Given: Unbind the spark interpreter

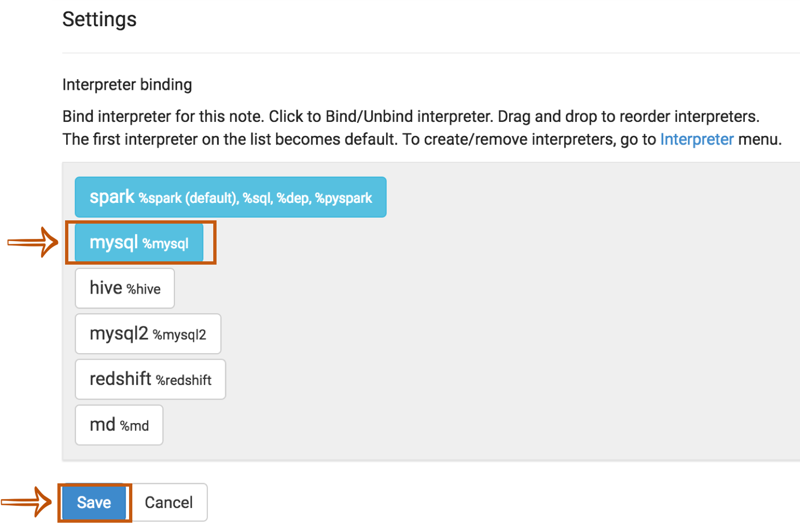Looking at the screenshot, I should 230,197.
